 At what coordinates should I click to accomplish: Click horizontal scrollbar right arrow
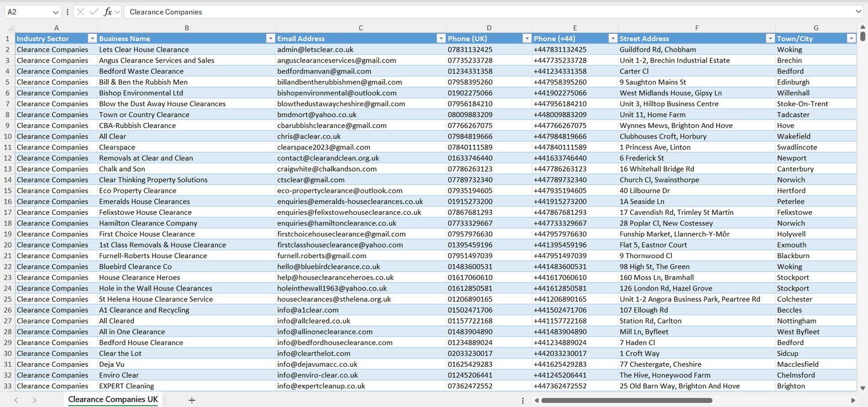[853, 400]
